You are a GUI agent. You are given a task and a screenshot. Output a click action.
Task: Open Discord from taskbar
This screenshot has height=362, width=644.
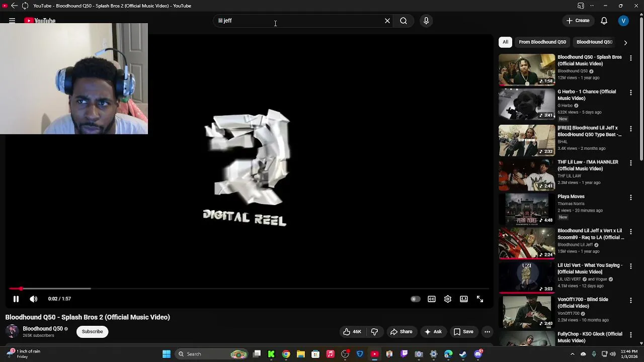click(478, 354)
